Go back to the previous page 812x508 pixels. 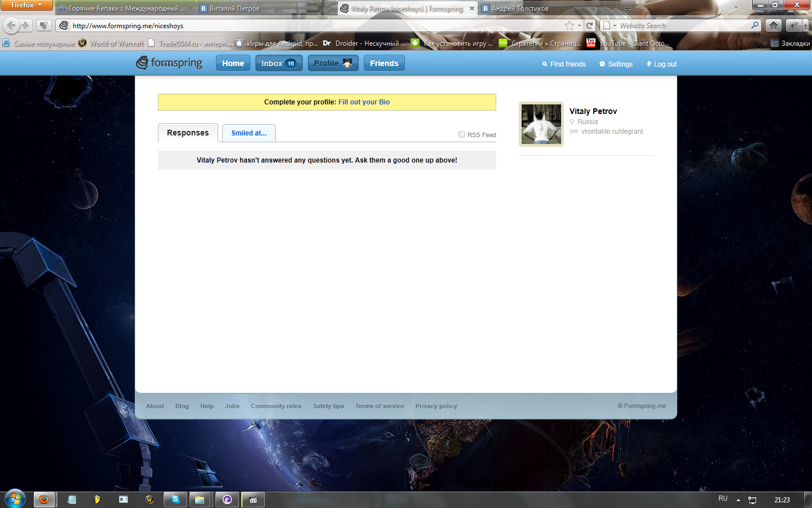click(x=11, y=25)
